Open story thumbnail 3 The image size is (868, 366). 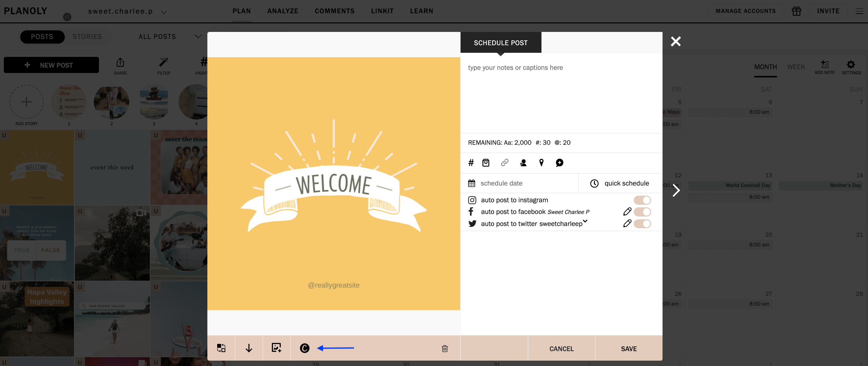pos(154,102)
